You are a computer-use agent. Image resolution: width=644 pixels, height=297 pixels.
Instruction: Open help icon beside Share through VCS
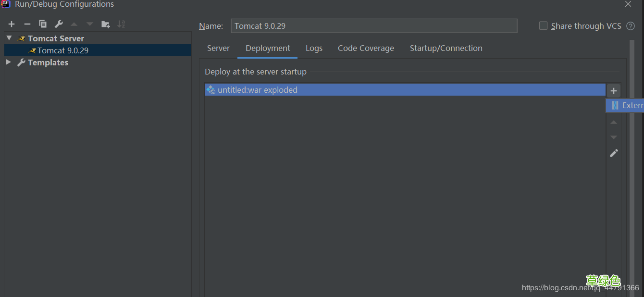(x=631, y=26)
